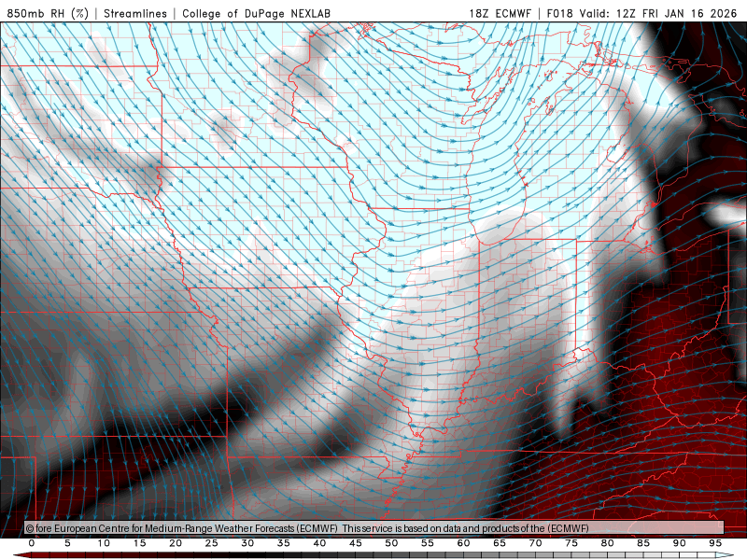Click the 'F018' forecast hour label
Image resolution: width=747 pixels, height=560 pixels.
[x=559, y=13]
